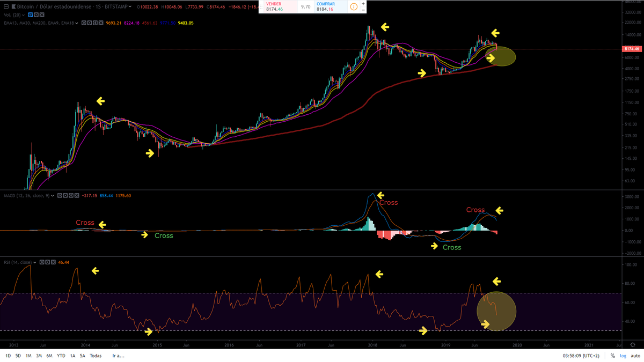
Task: Increase order quantity with plus button
Action: tap(363, 4)
